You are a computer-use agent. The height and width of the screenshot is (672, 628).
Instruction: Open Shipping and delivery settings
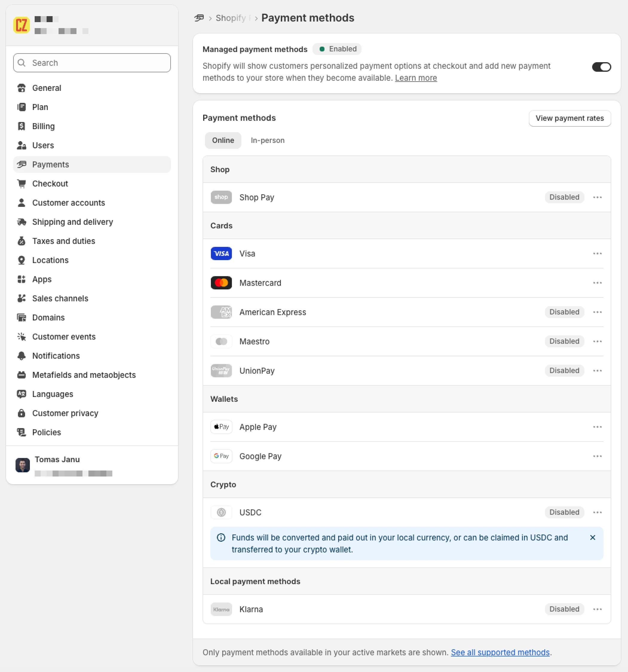(x=92, y=222)
